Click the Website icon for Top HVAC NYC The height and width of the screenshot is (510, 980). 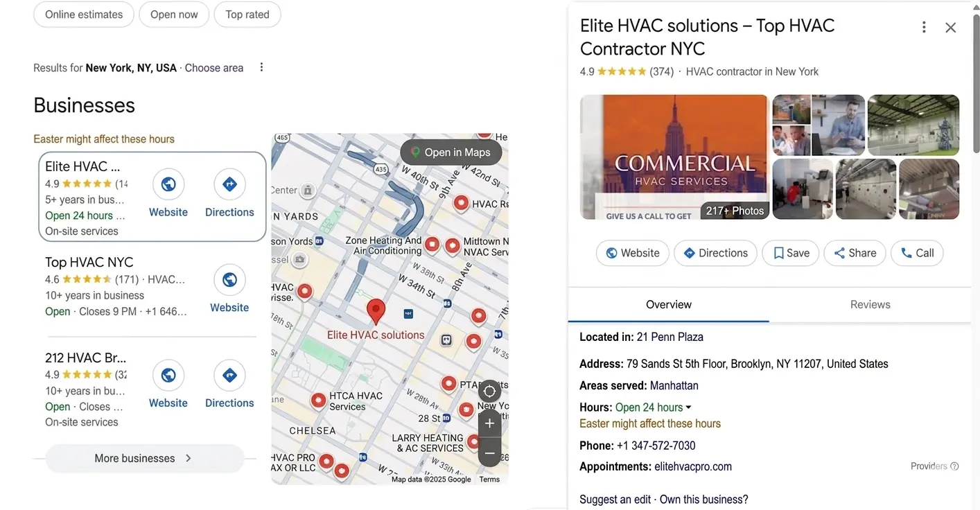(x=229, y=280)
